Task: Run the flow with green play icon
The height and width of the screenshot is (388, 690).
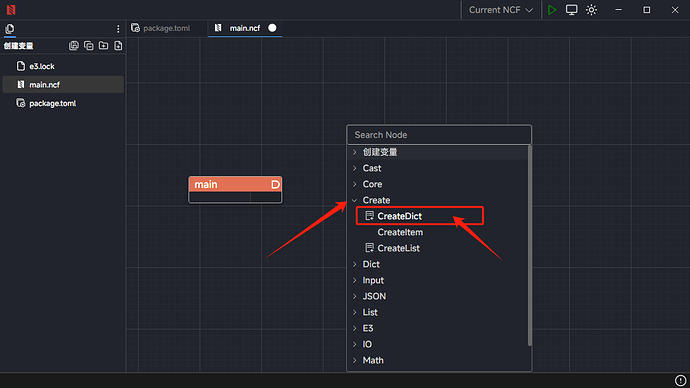Action: [x=552, y=10]
